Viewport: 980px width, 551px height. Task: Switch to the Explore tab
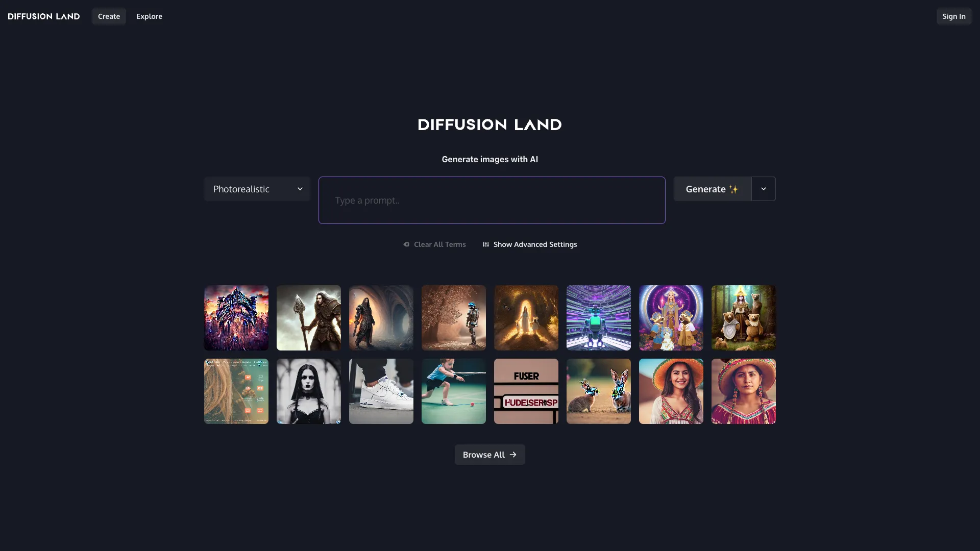point(149,16)
